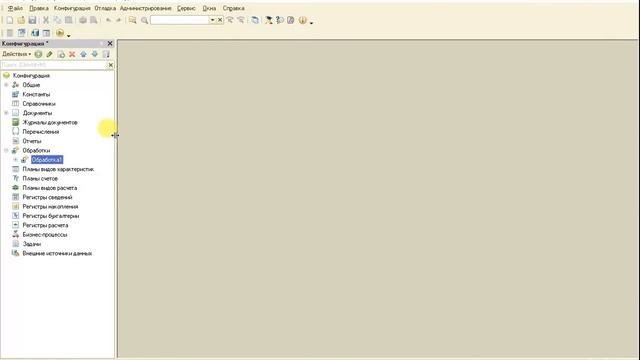Screen dimensions: 640x360
Task: Clear the configuration tree search box
Action: (111, 65)
